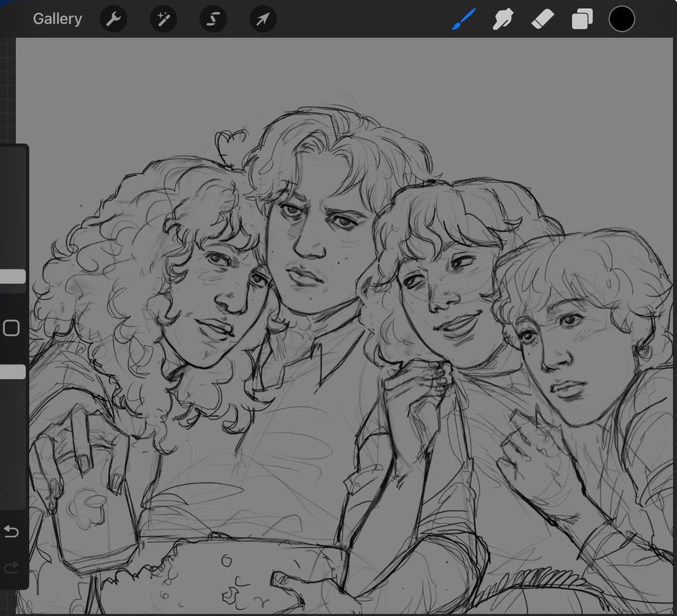Open the Layers panel
Image resolution: width=677 pixels, height=616 pixels.
coord(582,20)
